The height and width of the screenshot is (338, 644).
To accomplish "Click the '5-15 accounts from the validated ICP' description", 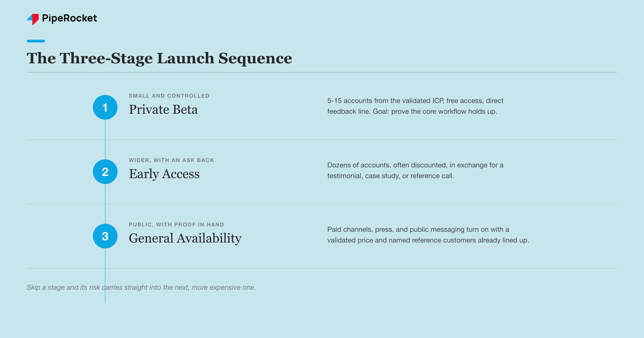I will point(415,106).
